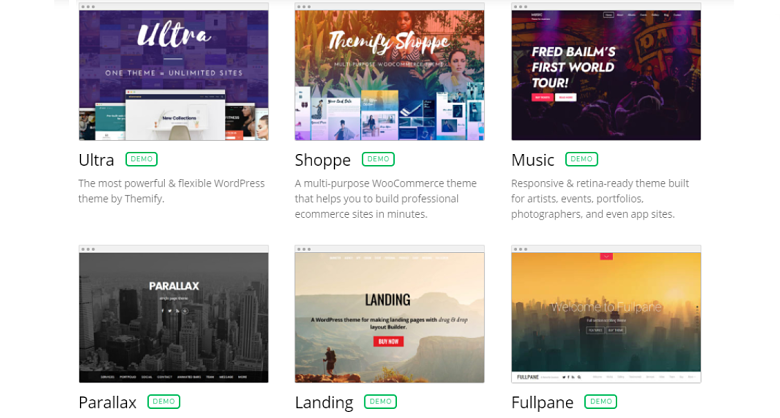
Task: Open the Parallax theme title link
Action: point(107,402)
